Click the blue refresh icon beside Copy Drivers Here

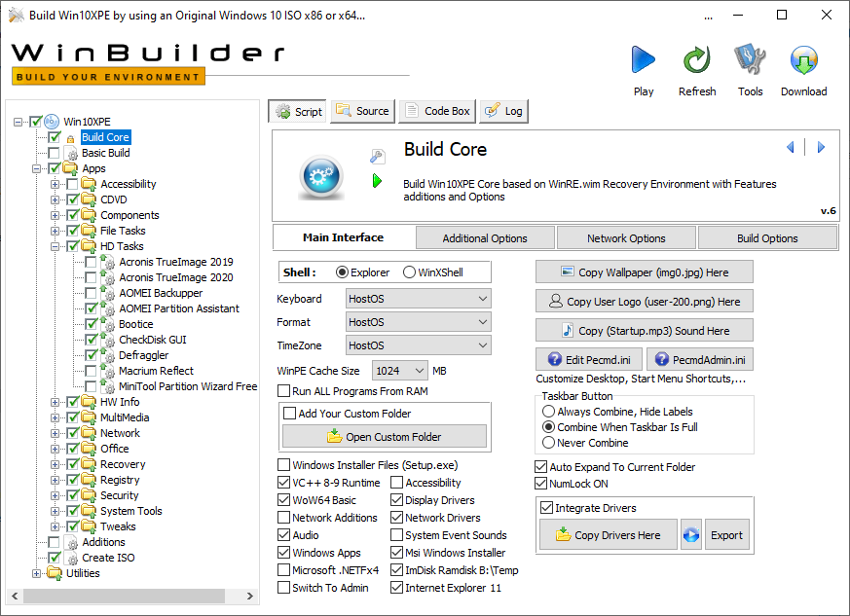[691, 534]
